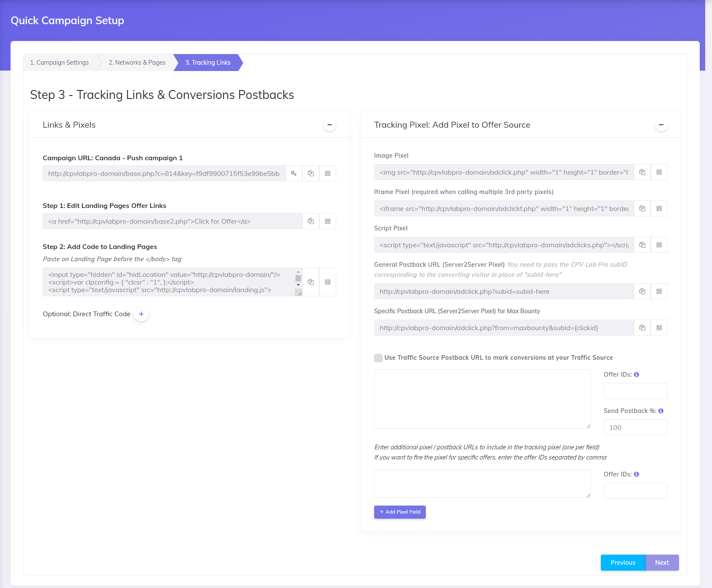
Task: Open the Networks & Pages tab
Action: click(x=137, y=63)
